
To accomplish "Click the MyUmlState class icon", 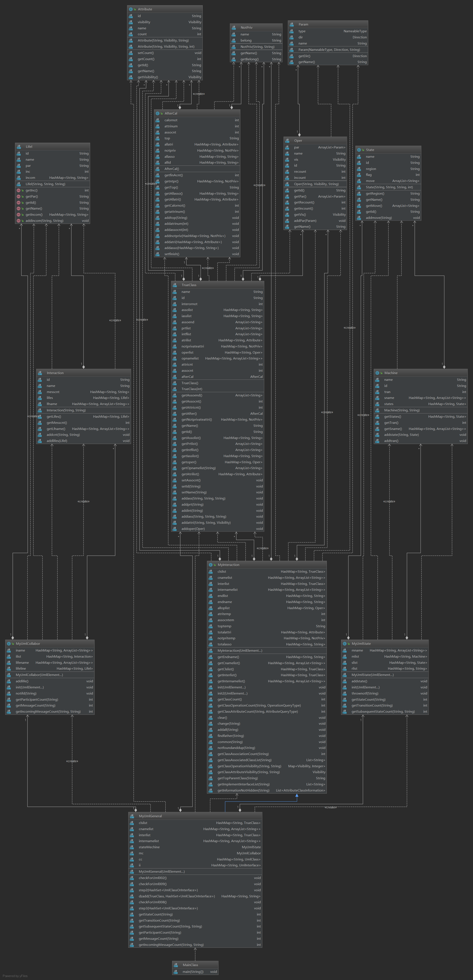I will point(345,644).
